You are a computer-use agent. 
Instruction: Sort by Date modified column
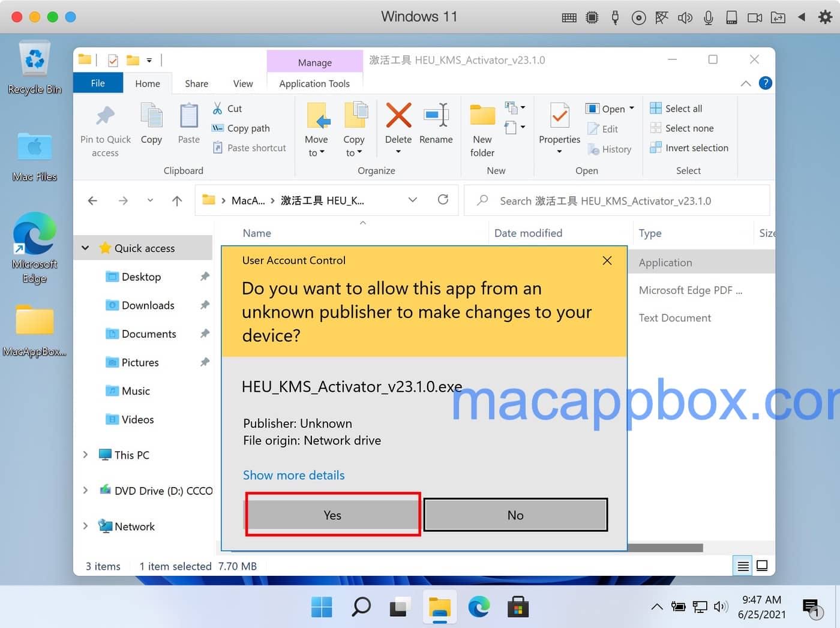click(x=528, y=233)
